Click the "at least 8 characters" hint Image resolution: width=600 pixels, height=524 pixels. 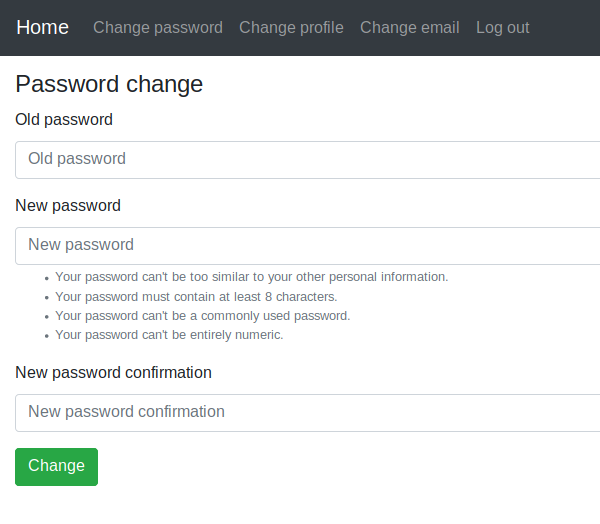[x=196, y=297]
